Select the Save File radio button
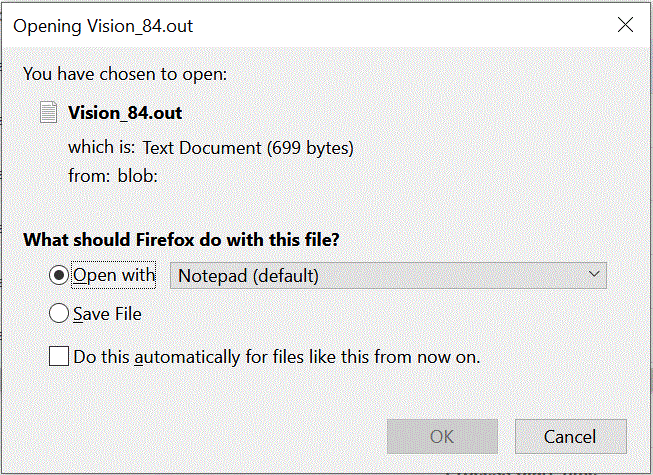 click(x=59, y=314)
